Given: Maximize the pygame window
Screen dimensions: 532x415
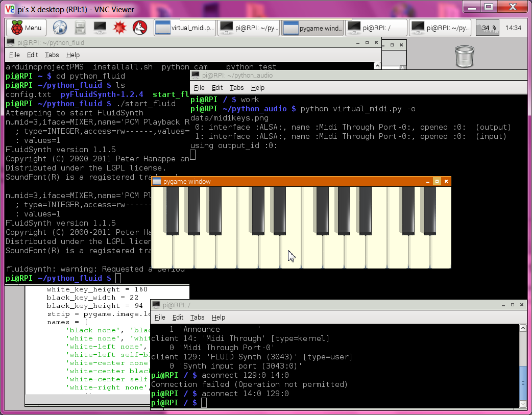Looking at the screenshot, I should [437, 181].
